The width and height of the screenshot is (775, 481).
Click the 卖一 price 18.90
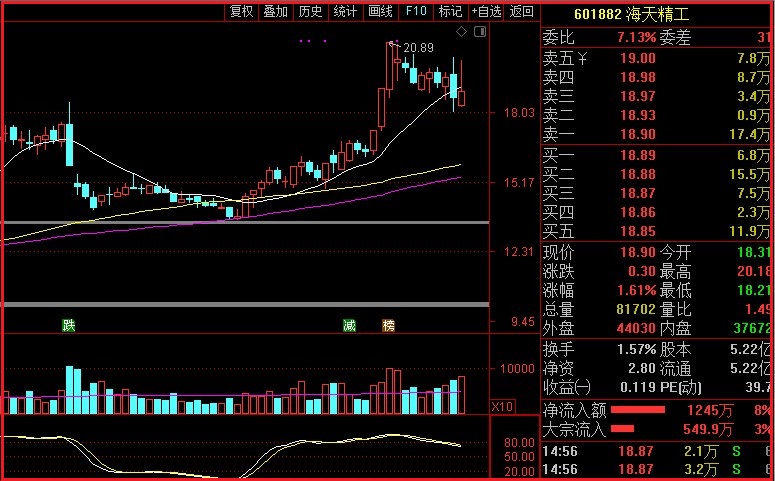click(x=638, y=134)
